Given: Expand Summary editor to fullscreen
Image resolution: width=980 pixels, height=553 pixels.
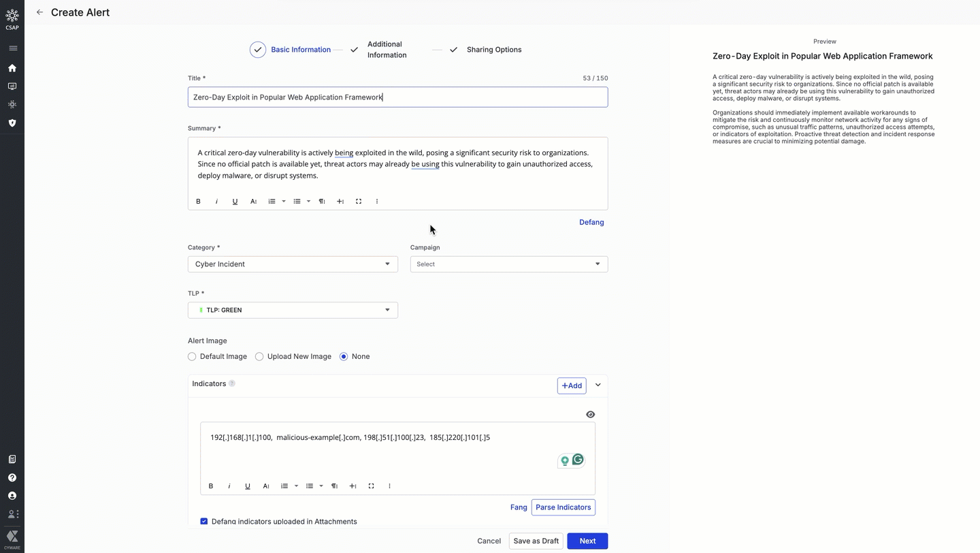Looking at the screenshot, I should (x=359, y=202).
